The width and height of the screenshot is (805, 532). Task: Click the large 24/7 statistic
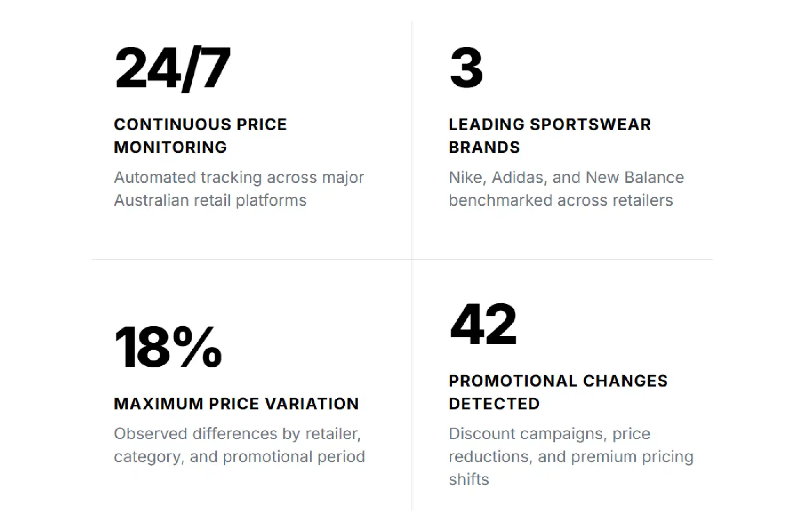point(172,69)
